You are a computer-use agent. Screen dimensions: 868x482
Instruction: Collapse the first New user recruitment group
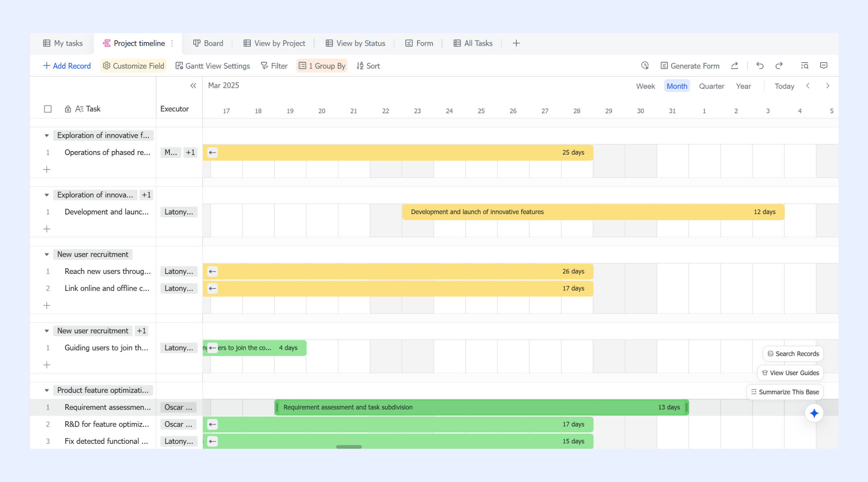[x=47, y=255]
